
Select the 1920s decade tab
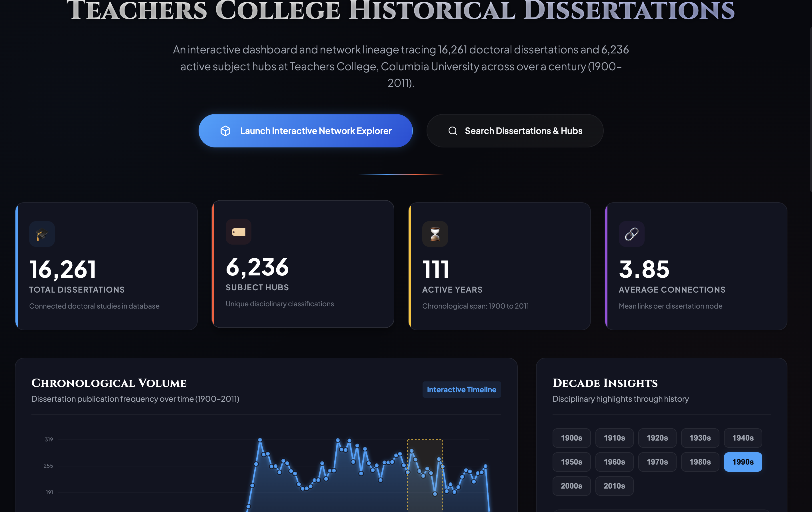(657, 438)
